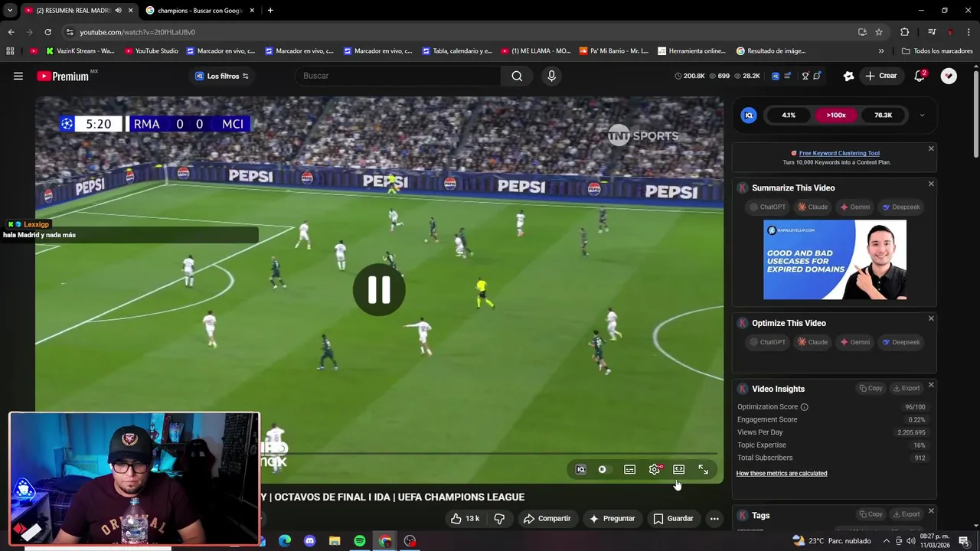The image size is (980, 551).
Task: Show Optimization Score info tooltip icon
Action: click(804, 407)
